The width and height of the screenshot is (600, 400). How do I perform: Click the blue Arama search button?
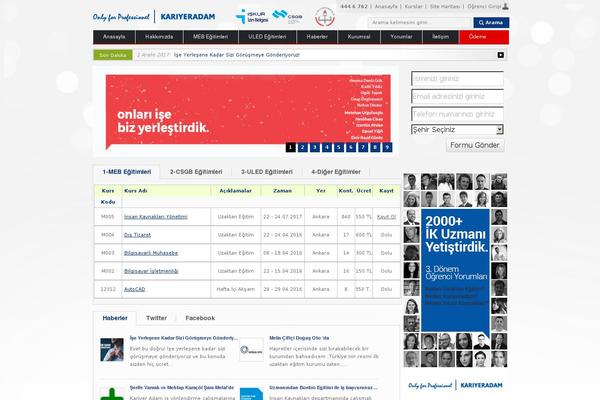click(491, 23)
